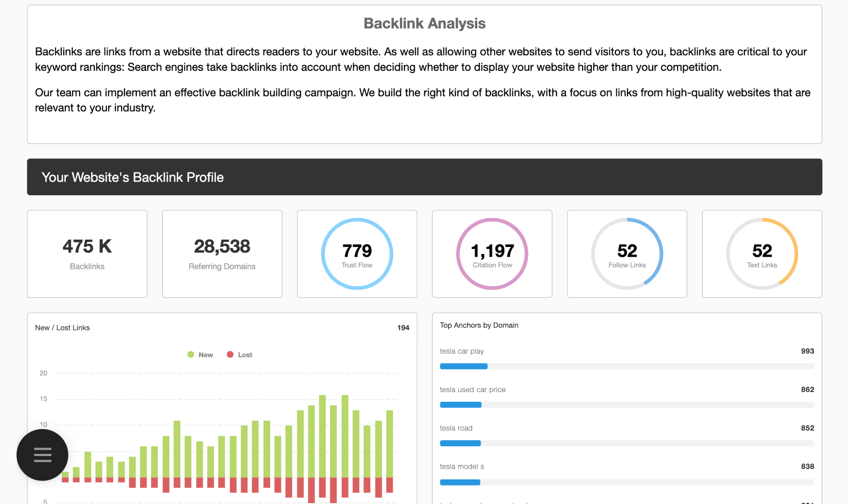The height and width of the screenshot is (504, 848).
Task: Click the Backlink Analysis heading
Action: 424,23
